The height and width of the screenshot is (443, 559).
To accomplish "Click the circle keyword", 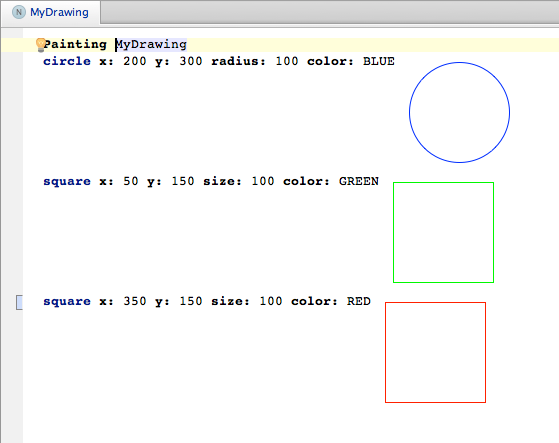I will [x=67, y=61].
